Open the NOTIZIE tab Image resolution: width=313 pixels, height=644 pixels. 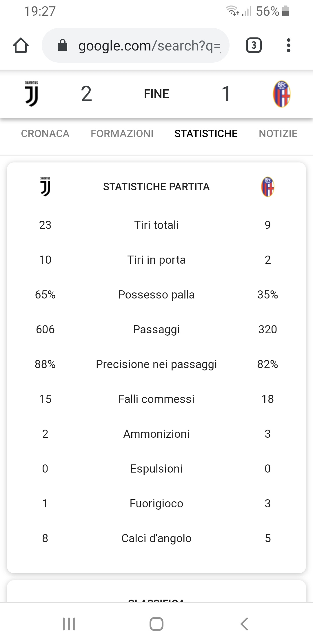278,134
